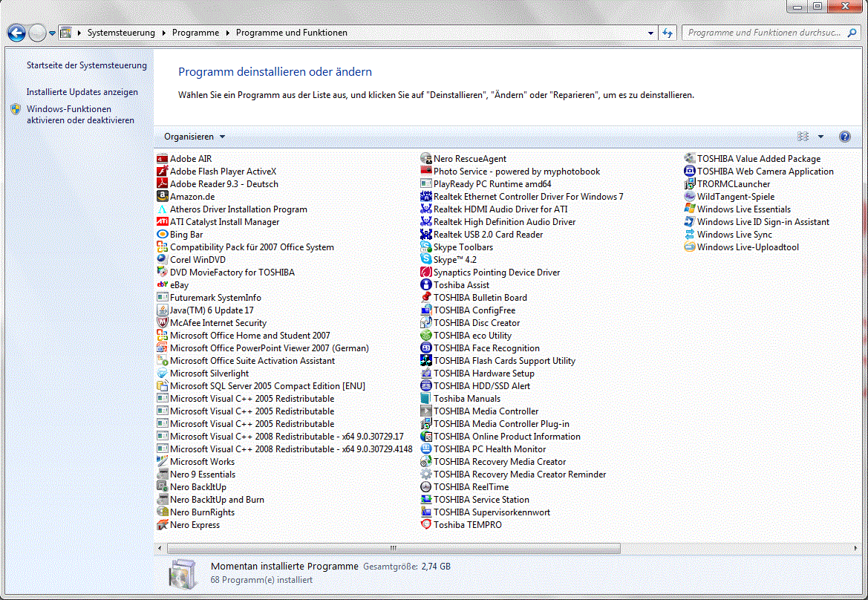The image size is (868, 600).
Task: Select Microsoft Works entry
Action: coord(196,462)
